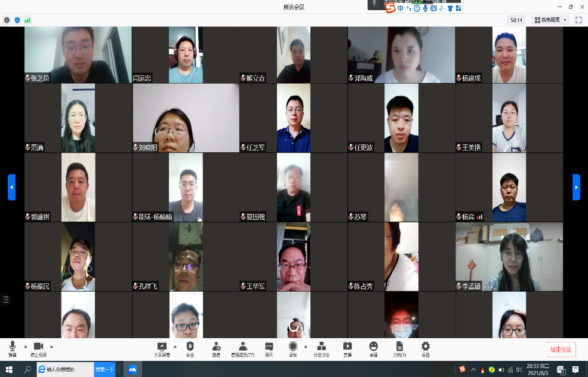Expand video options arrow beside camera
The height and width of the screenshot is (377, 588).
[51, 347]
